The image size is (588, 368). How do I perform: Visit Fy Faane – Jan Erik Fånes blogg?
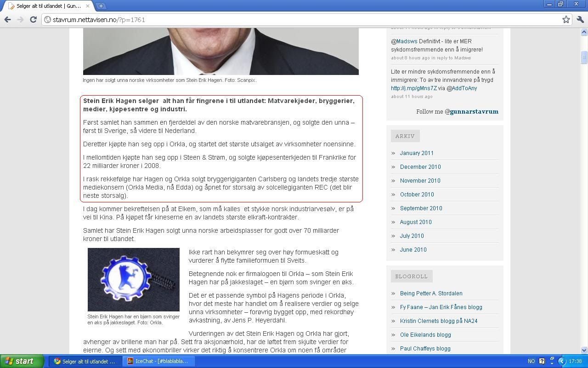click(x=441, y=307)
